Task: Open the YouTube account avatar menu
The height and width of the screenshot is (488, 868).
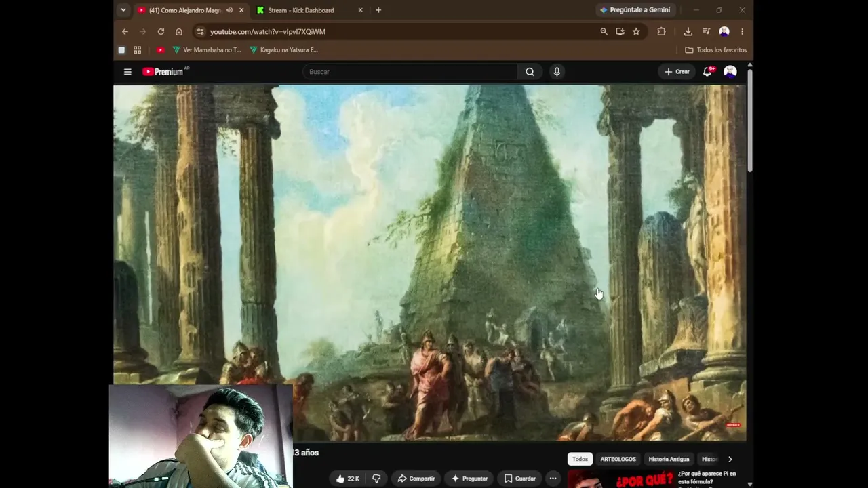Action: tap(730, 72)
